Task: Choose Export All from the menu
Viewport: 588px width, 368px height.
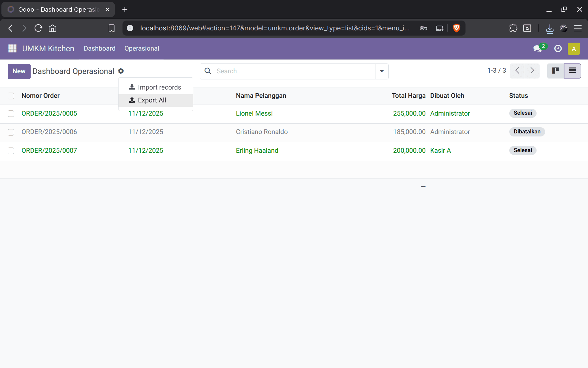Action: (156, 100)
